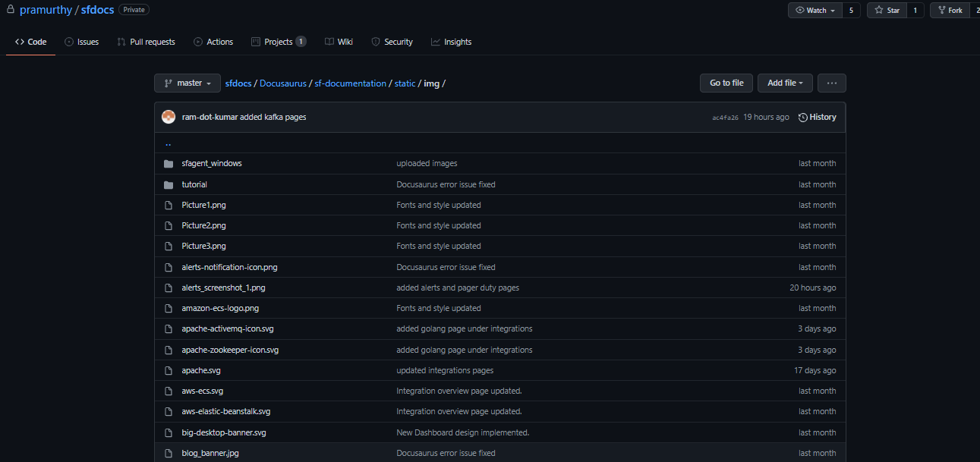Switch to the Issues tab
This screenshot has width=980, height=462.
[82, 42]
